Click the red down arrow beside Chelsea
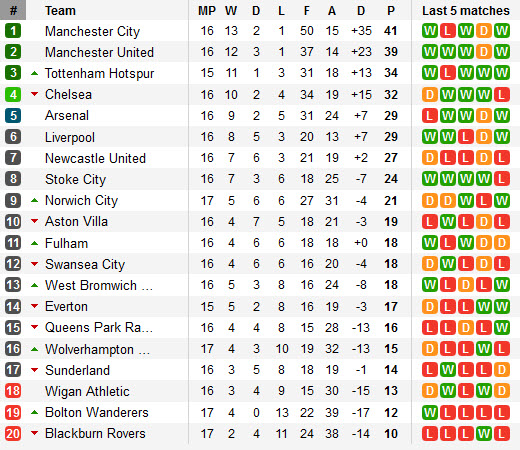 tap(34, 94)
